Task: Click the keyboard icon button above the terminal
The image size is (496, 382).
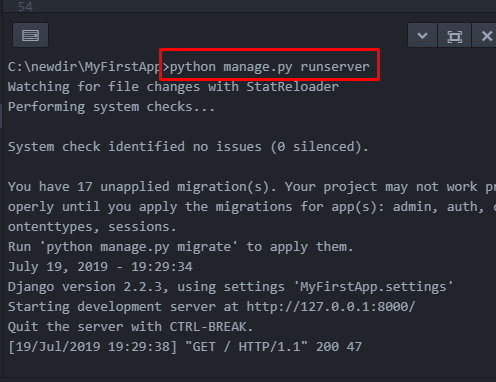Action: click(x=30, y=35)
